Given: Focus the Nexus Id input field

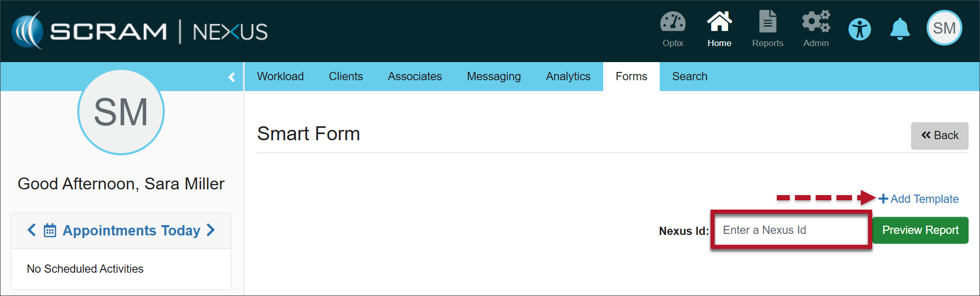Looking at the screenshot, I should [x=791, y=230].
